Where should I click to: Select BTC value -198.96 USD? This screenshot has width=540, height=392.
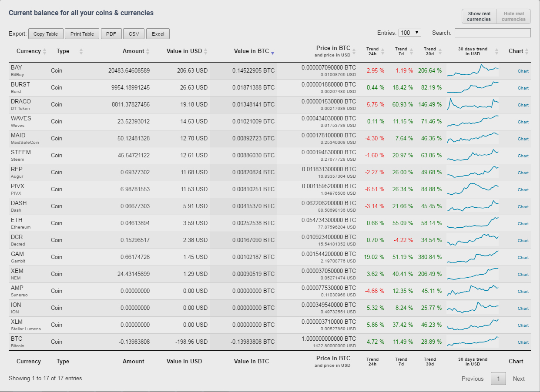click(191, 342)
